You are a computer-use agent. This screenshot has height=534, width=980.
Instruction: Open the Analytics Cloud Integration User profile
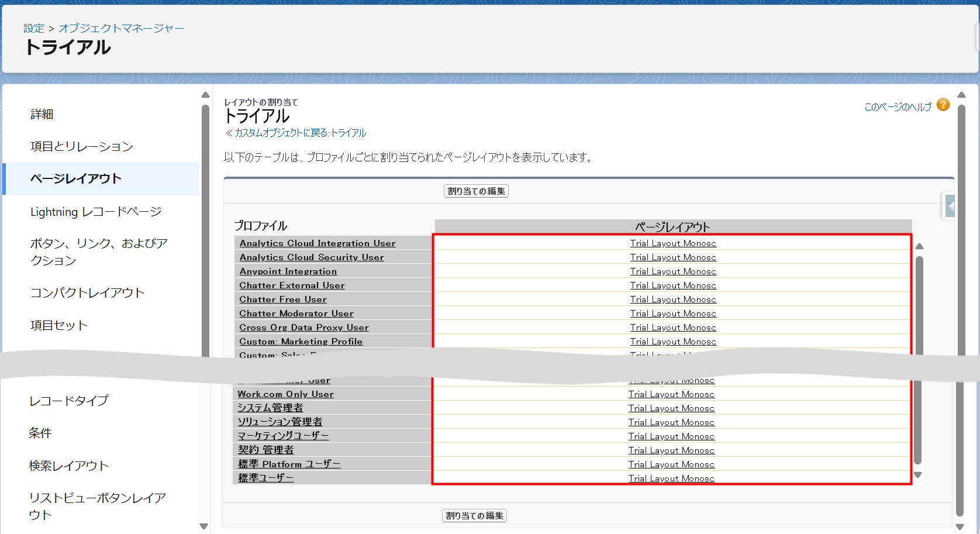(x=318, y=243)
